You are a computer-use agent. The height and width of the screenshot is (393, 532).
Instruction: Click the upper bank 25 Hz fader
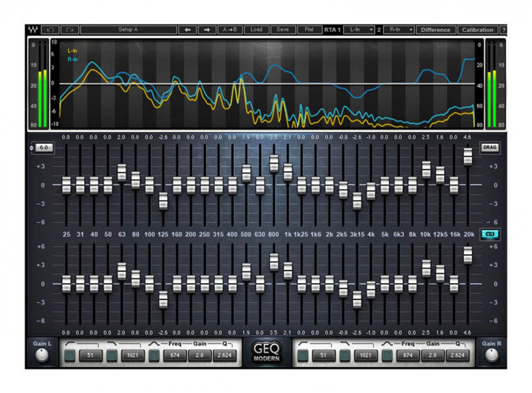pyautogui.click(x=66, y=185)
